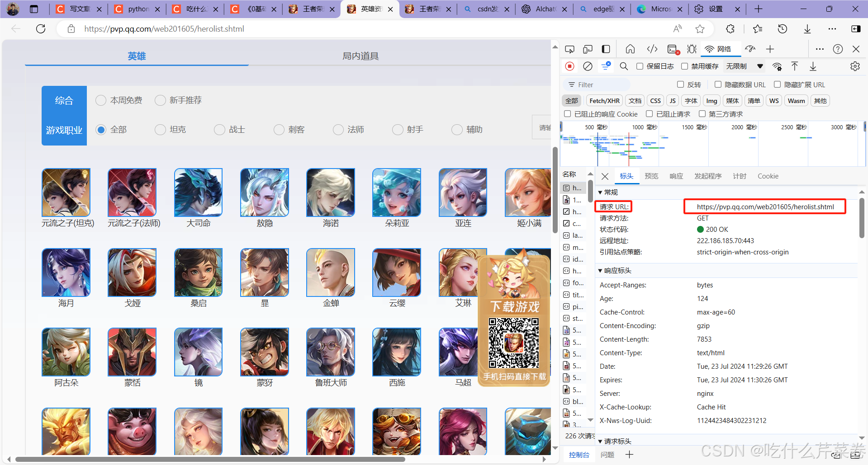868x465 pixels.
Task: Filter requests by JS type
Action: click(673, 101)
